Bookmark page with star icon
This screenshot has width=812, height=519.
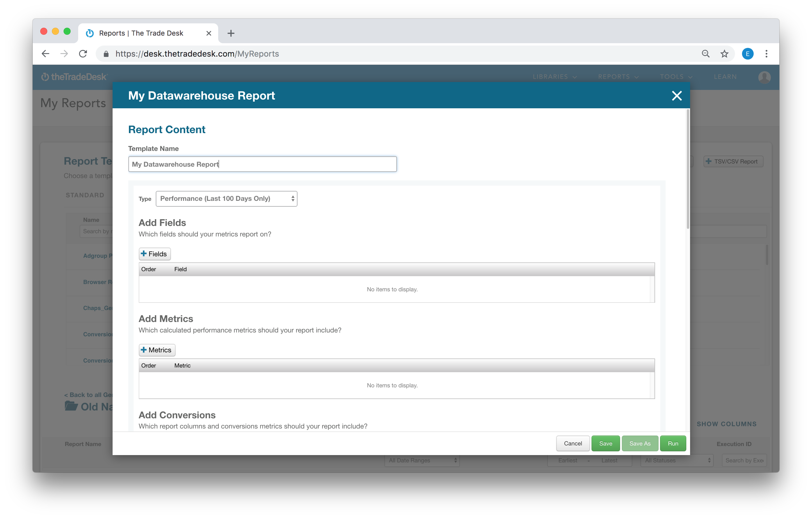tap(724, 54)
